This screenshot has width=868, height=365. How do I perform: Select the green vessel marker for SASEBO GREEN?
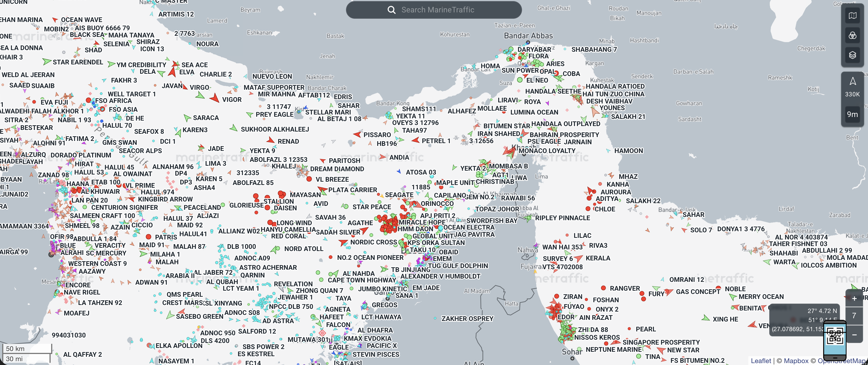pos(170,315)
